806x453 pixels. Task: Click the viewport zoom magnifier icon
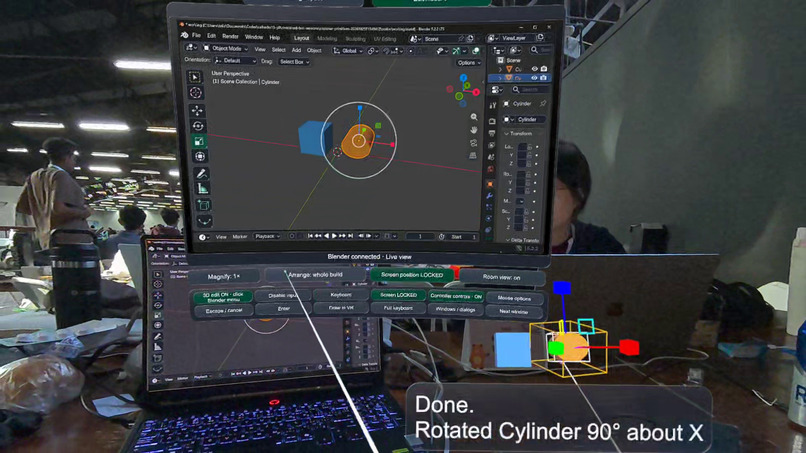[474, 117]
